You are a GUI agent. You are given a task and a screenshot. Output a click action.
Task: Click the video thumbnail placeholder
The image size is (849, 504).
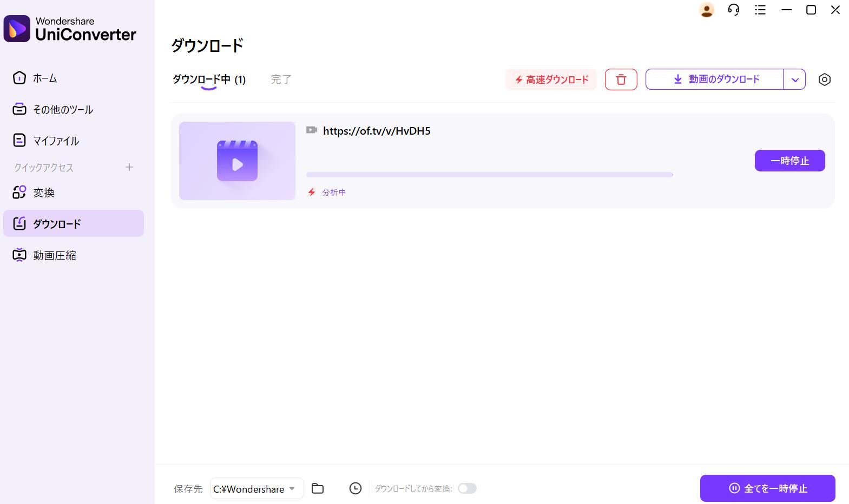237,161
